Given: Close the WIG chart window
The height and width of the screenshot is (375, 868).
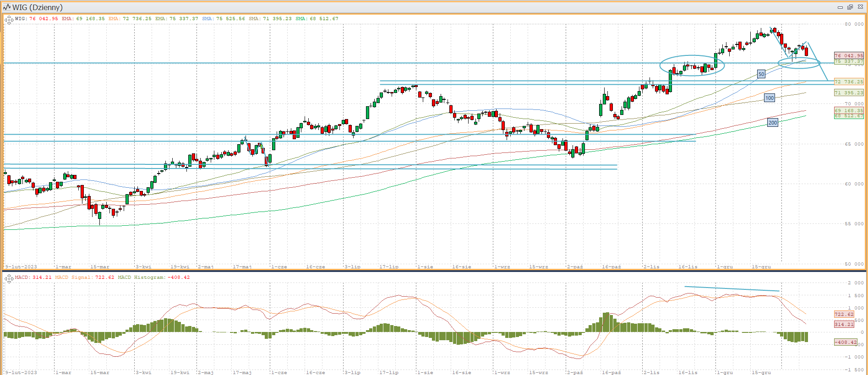Looking at the screenshot, I should pyautogui.click(x=860, y=7).
